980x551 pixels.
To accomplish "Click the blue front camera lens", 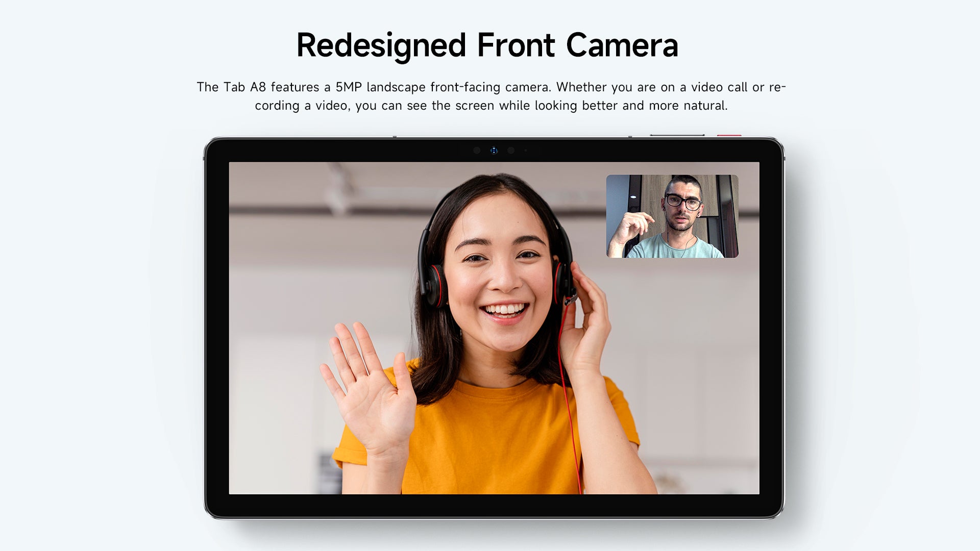I will tap(494, 151).
